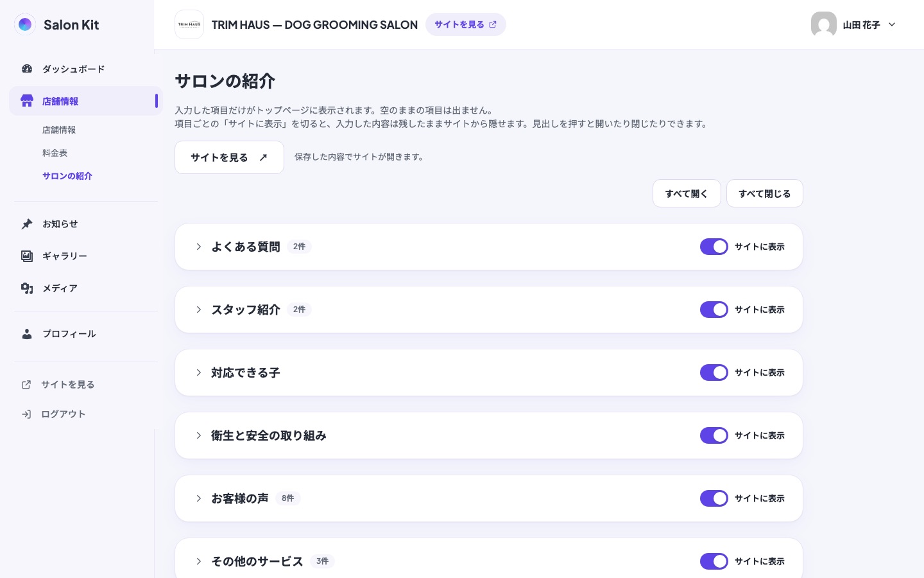
Task: Click the お客様の声 8件 count badge
Action: coord(288,498)
